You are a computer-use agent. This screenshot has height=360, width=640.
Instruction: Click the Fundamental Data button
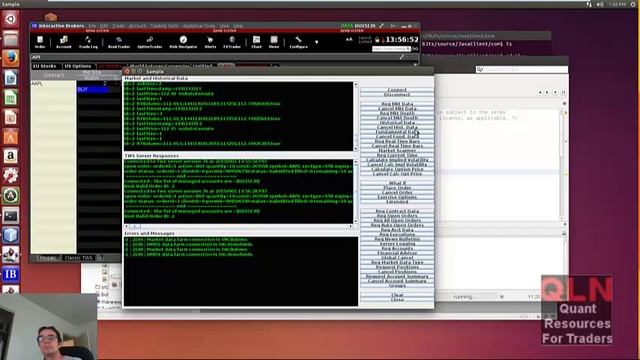coord(397,132)
